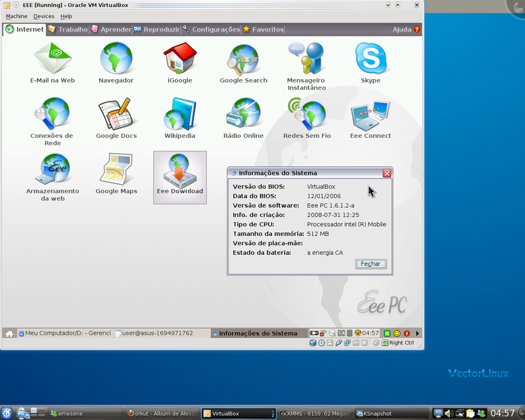
Task: Click the Ajuda link
Action: [402, 29]
